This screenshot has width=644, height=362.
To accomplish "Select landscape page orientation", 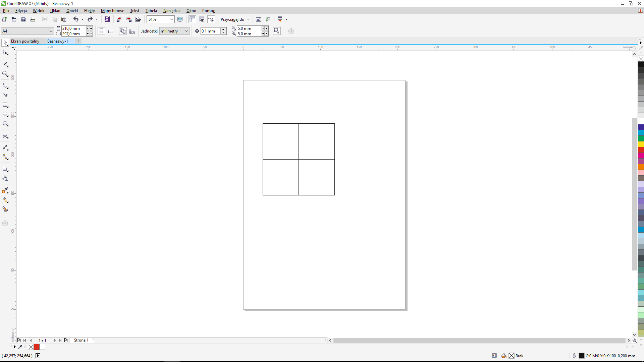I will pos(111,31).
